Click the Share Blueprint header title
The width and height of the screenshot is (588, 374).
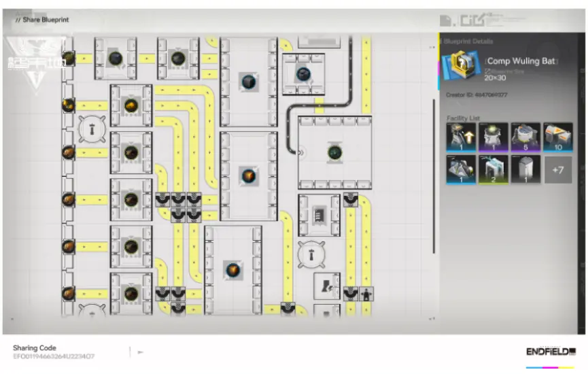point(41,20)
